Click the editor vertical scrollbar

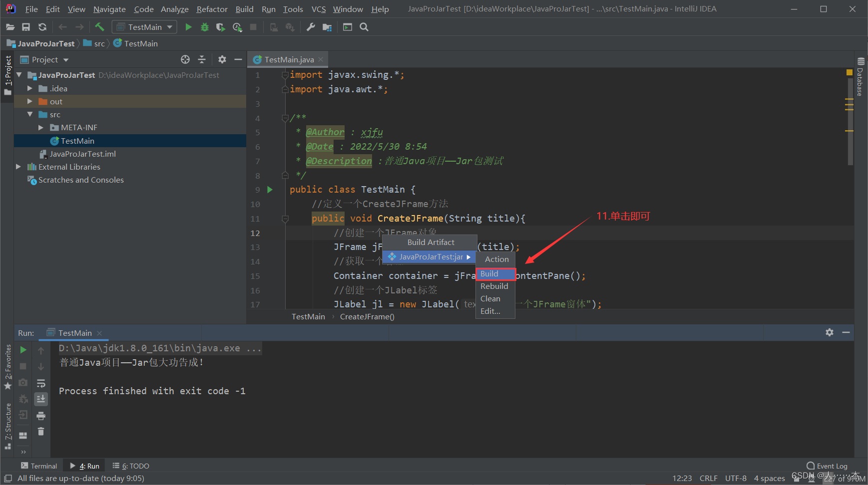coord(850,122)
